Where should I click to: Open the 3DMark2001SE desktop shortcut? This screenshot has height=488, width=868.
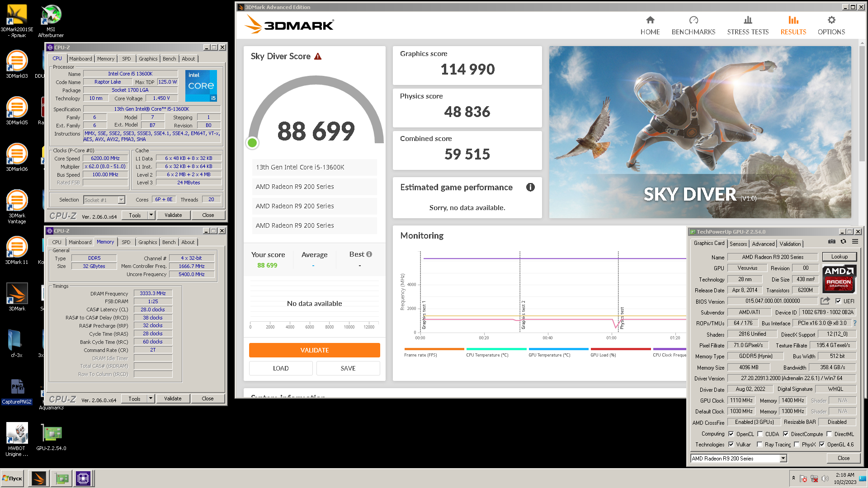17,20
